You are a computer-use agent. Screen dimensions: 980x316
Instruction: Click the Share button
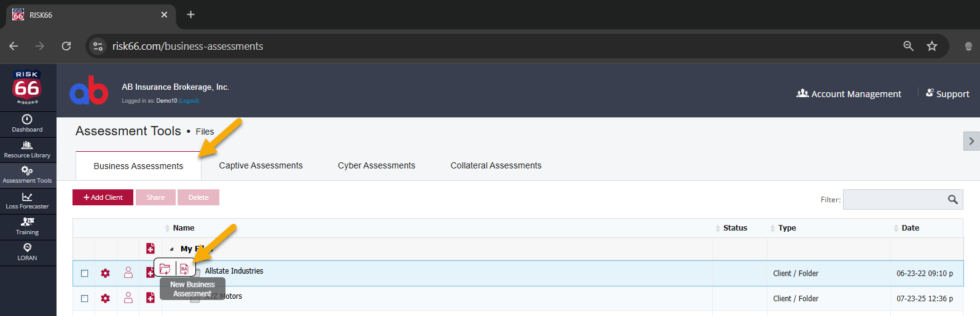[155, 197]
